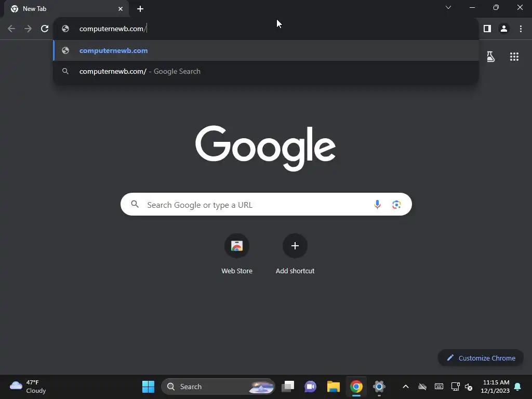Open the weather widget showing 47°F
This screenshot has width=532, height=399.
pyautogui.click(x=28, y=387)
